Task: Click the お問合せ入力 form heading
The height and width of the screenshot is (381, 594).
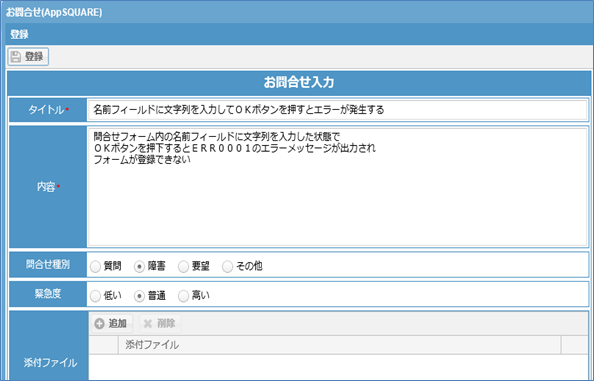Action: coord(299,82)
